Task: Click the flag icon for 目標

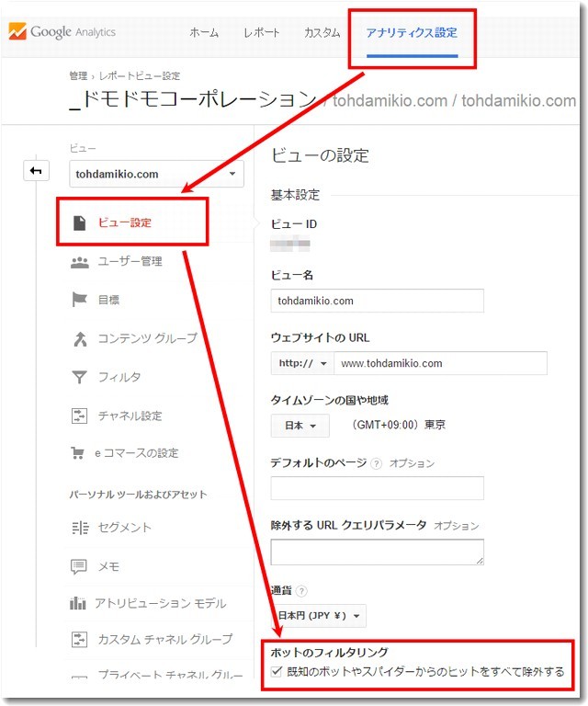Action: tap(79, 300)
